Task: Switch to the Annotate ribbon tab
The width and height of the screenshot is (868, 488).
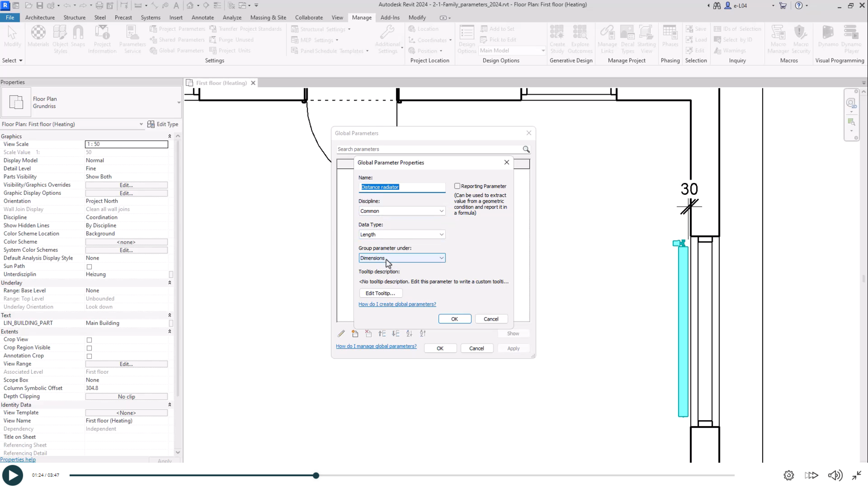Action: (202, 18)
